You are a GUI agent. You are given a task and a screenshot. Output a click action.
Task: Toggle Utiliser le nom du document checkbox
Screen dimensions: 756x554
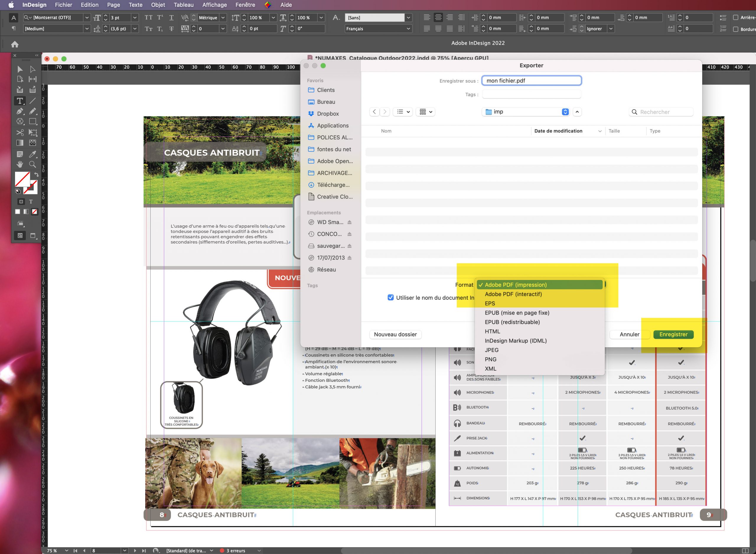tap(391, 297)
